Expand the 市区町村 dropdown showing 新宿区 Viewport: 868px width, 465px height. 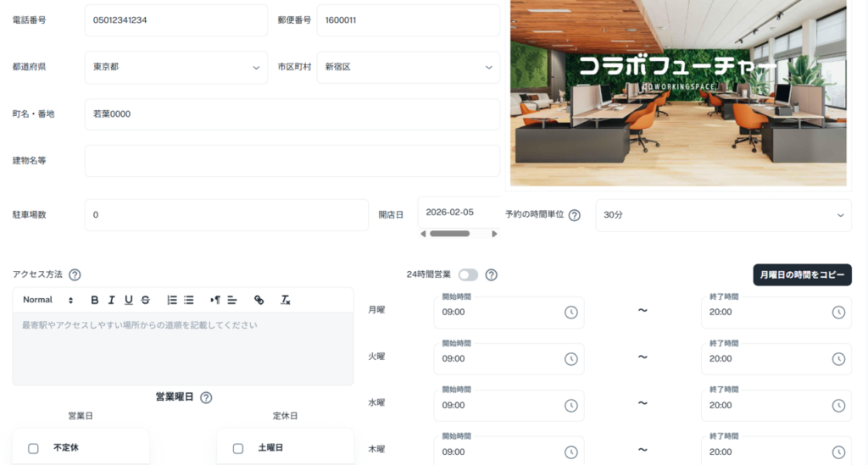(x=408, y=68)
